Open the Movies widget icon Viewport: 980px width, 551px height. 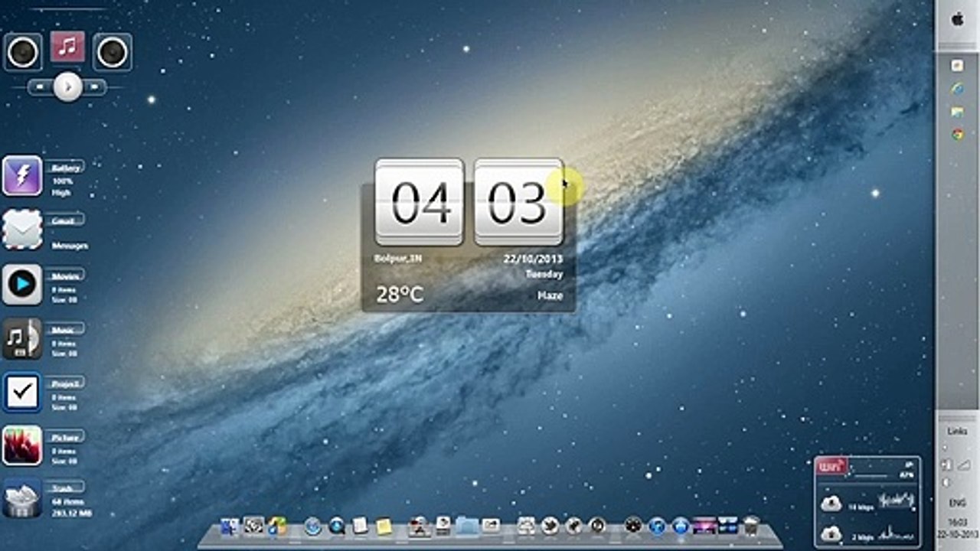[22, 285]
